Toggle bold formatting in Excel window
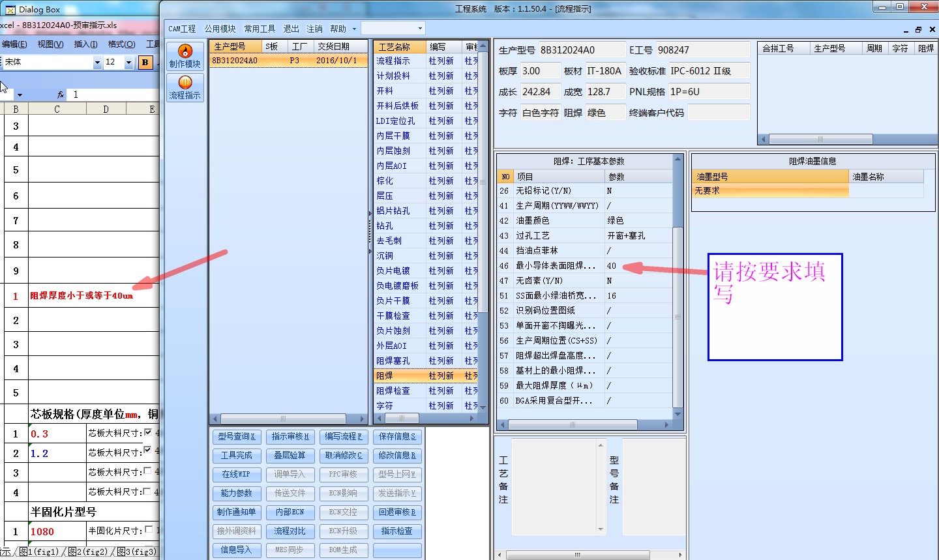939x560 pixels. tap(145, 62)
